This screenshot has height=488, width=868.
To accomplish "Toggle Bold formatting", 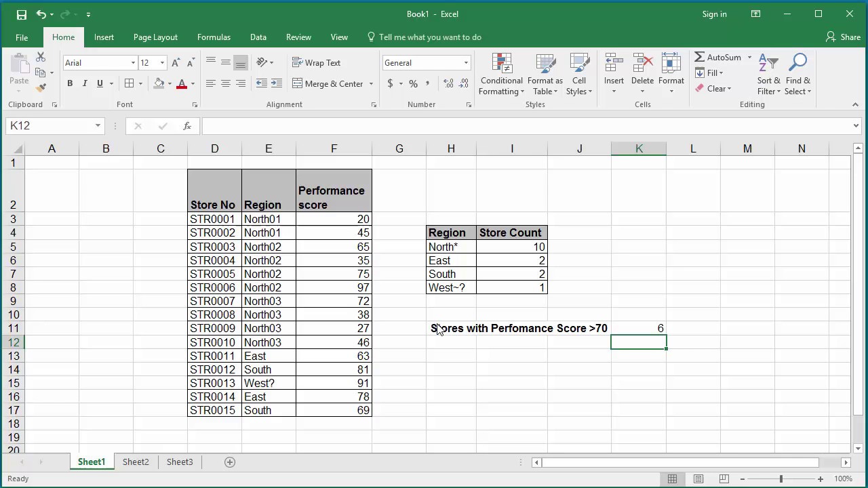I will 70,83.
